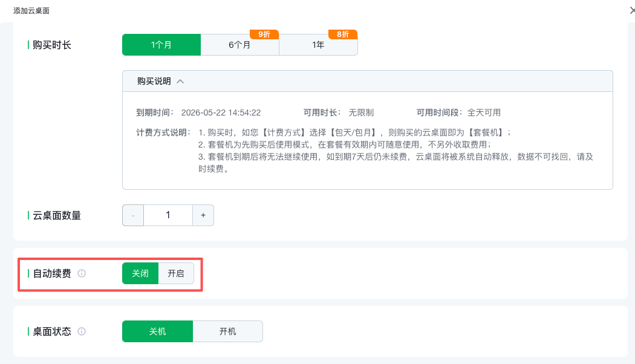Set desktop status to 开机
This screenshot has height=364, width=635.
coord(228,331)
